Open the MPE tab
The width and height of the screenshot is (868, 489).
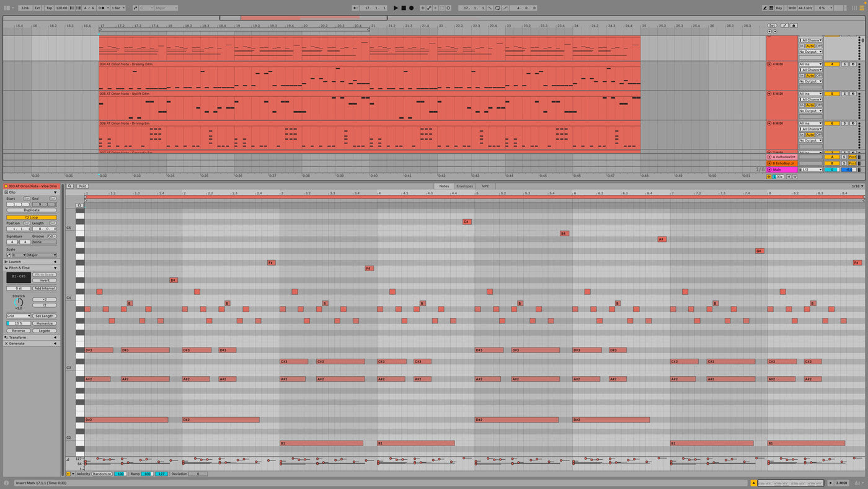coord(485,186)
